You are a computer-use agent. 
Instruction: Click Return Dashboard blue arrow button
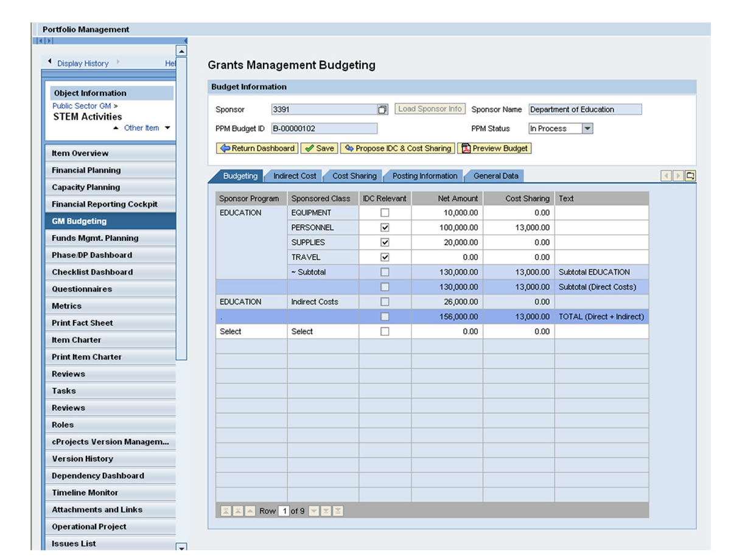tap(257, 149)
